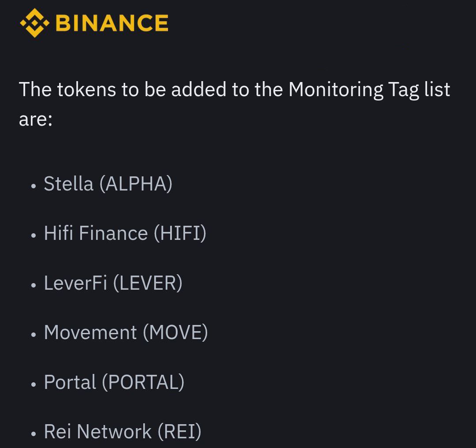
Task: Click the (MOVE) ticker symbol
Action: [175, 332]
